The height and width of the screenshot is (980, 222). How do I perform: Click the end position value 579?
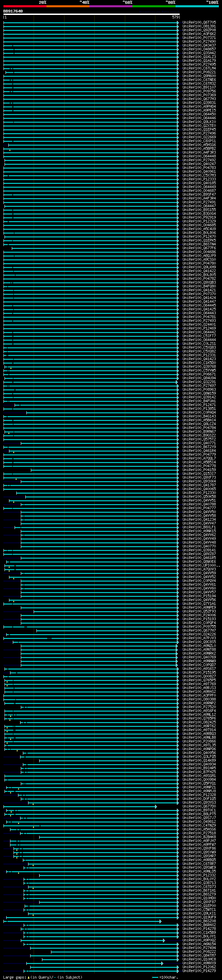(x=175, y=17)
